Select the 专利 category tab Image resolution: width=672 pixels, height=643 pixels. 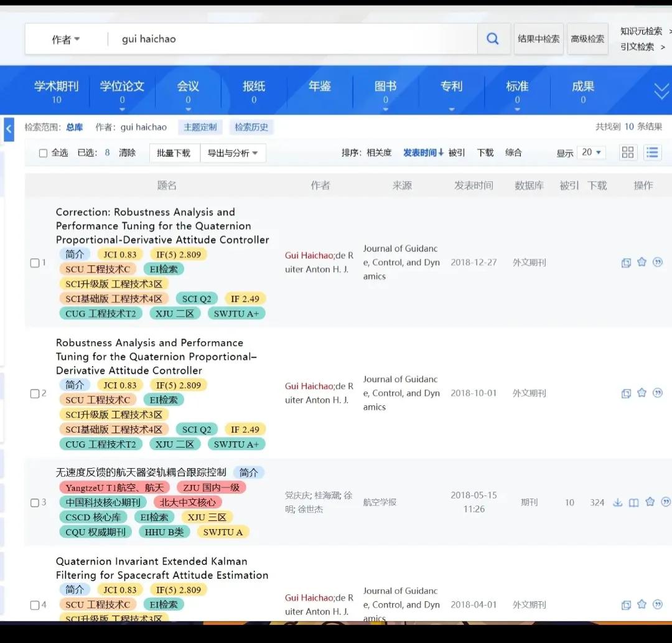point(451,92)
